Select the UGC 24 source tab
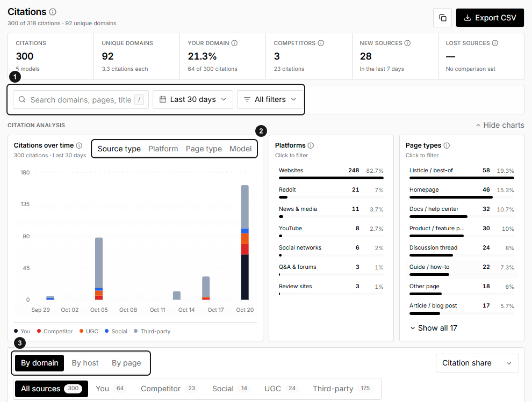The height and width of the screenshot is (402, 532). point(281,389)
